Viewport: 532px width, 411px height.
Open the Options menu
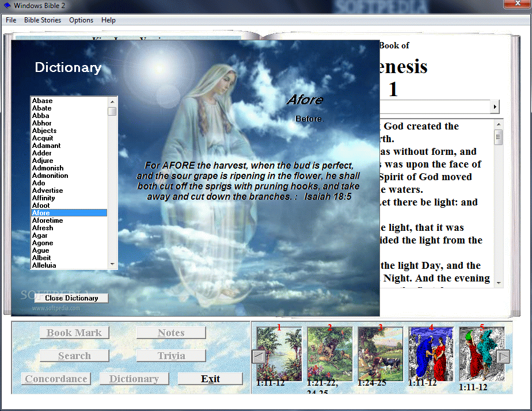pyautogui.click(x=81, y=20)
